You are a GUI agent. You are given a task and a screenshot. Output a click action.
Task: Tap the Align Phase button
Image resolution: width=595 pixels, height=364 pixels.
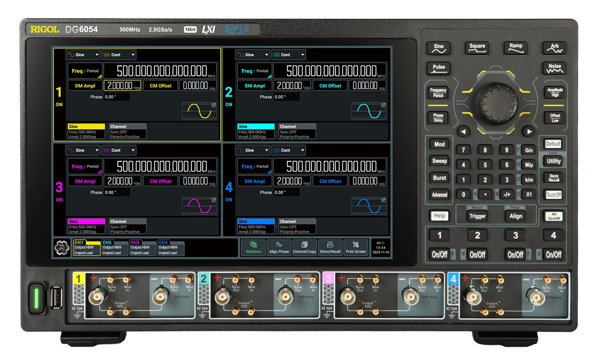pyautogui.click(x=279, y=247)
